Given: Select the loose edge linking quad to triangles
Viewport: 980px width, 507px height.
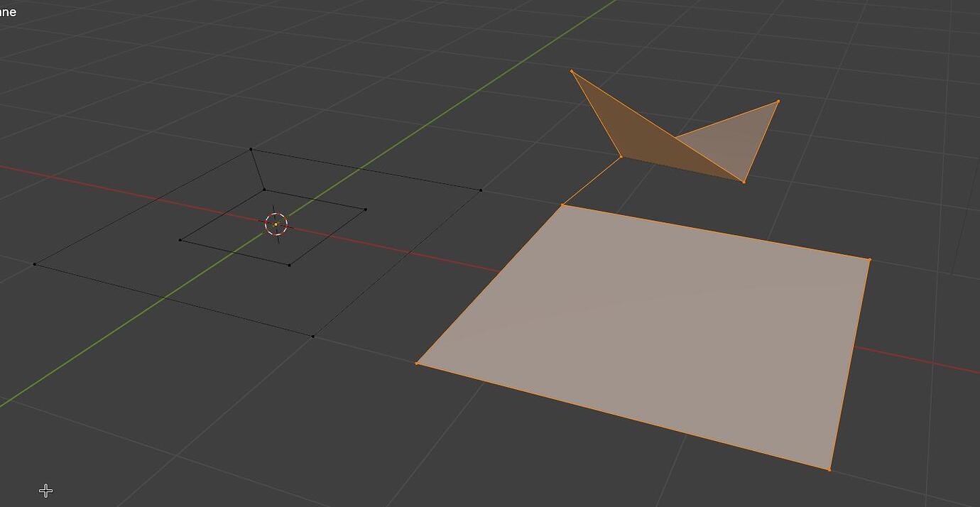Looking at the screenshot, I should [x=592, y=181].
